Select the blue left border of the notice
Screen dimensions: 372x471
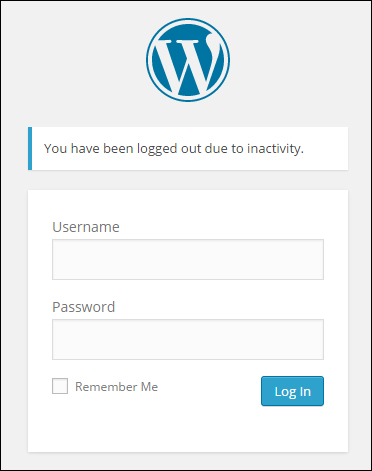30,148
